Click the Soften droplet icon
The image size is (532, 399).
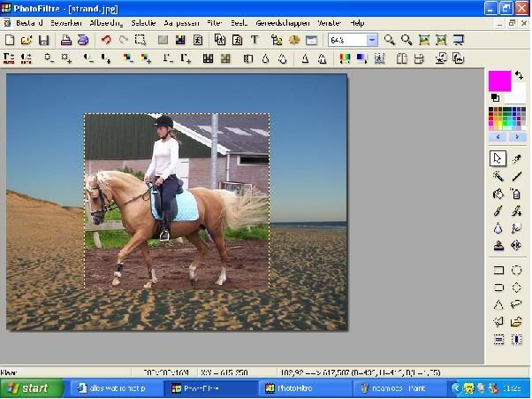pos(265,58)
